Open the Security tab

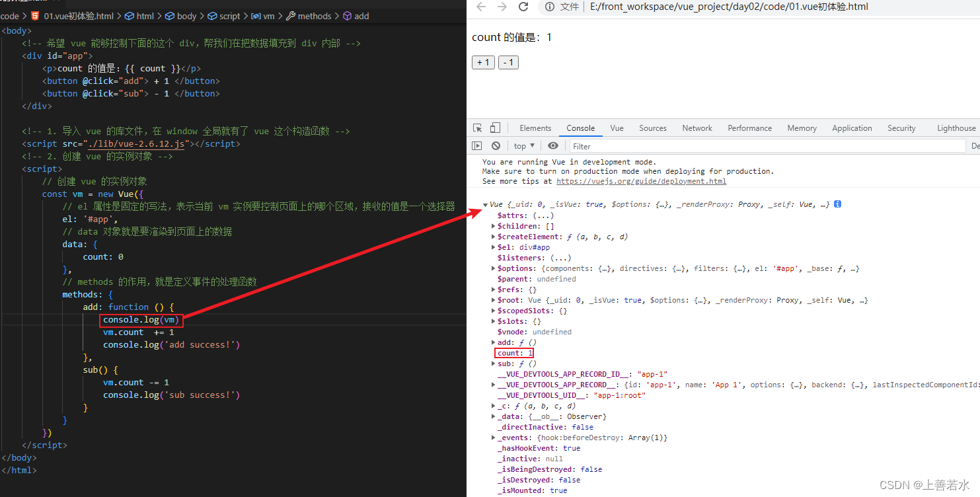[901, 128]
